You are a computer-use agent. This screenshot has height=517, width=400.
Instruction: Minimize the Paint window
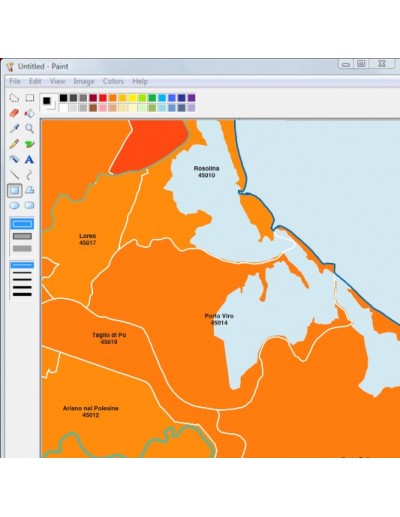(x=346, y=64)
